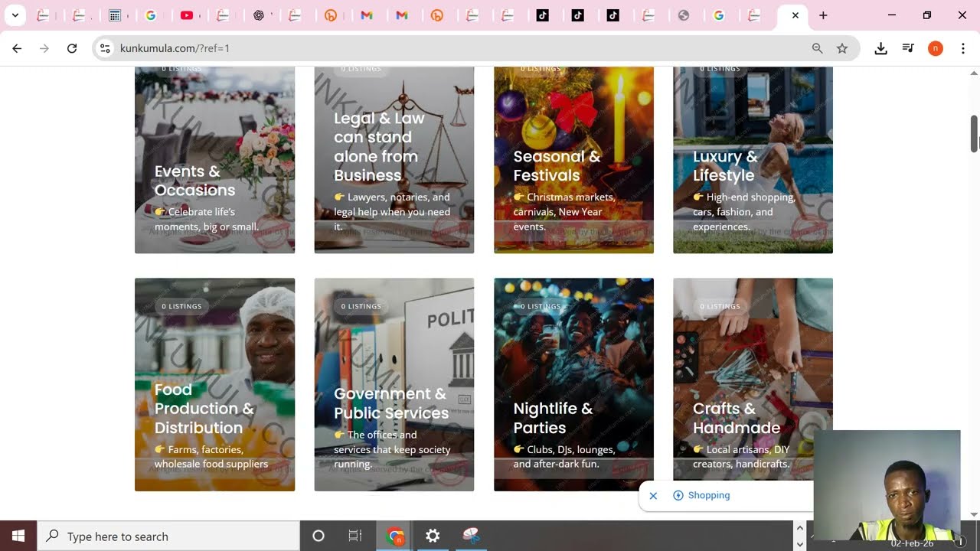Switch to the calculator grid icon tab
The height and width of the screenshot is (551, 980).
(115, 15)
